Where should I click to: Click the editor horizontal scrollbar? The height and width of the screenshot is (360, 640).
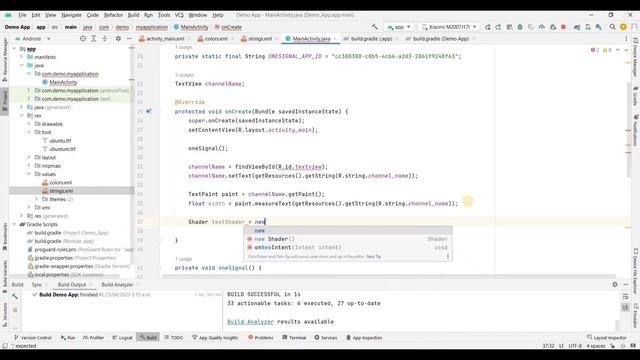click(388, 276)
